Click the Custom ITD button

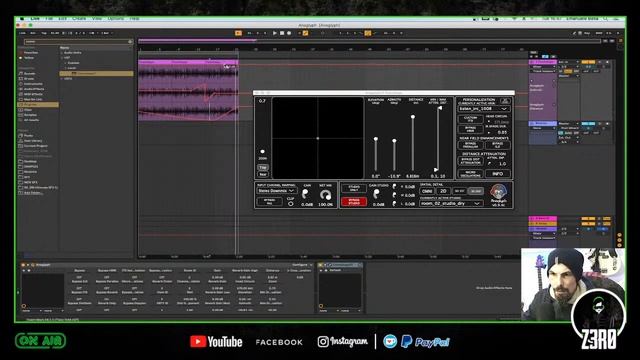(x=471, y=119)
